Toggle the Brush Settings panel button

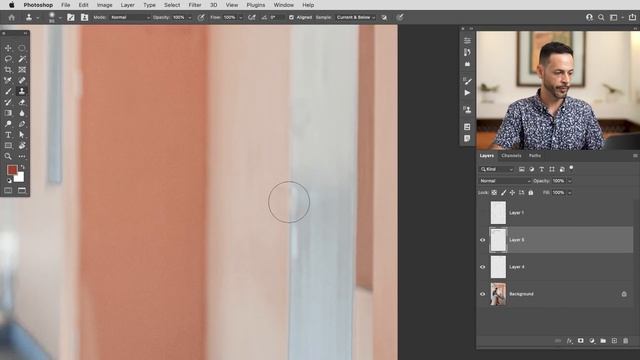point(70,18)
